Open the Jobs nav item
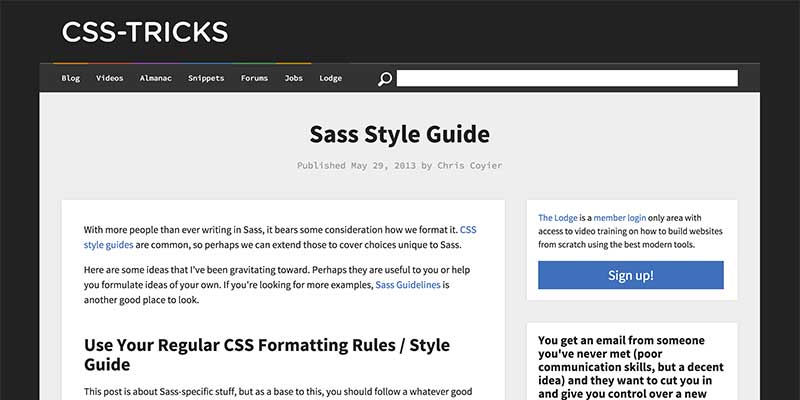Viewport: 800px width, 400px height. 293,78
